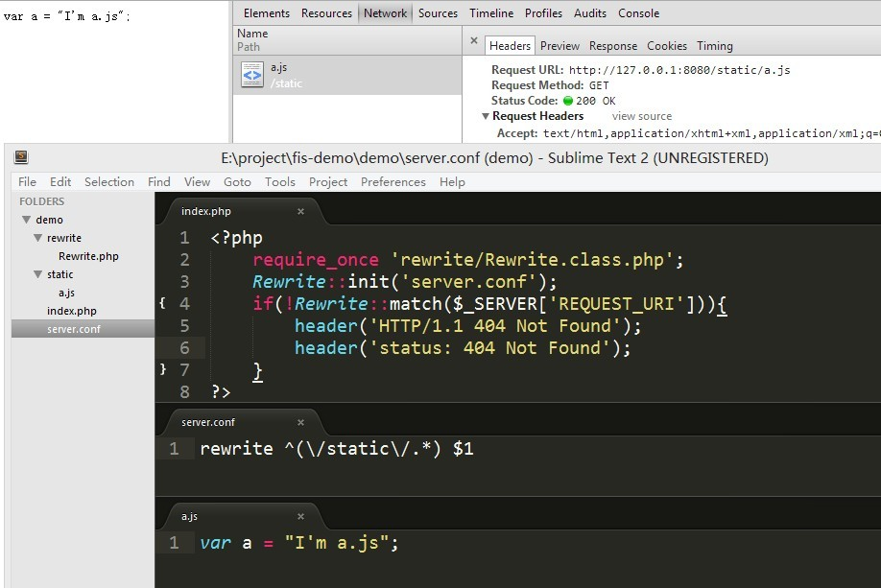Close the a.js editor tab

point(300,516)
